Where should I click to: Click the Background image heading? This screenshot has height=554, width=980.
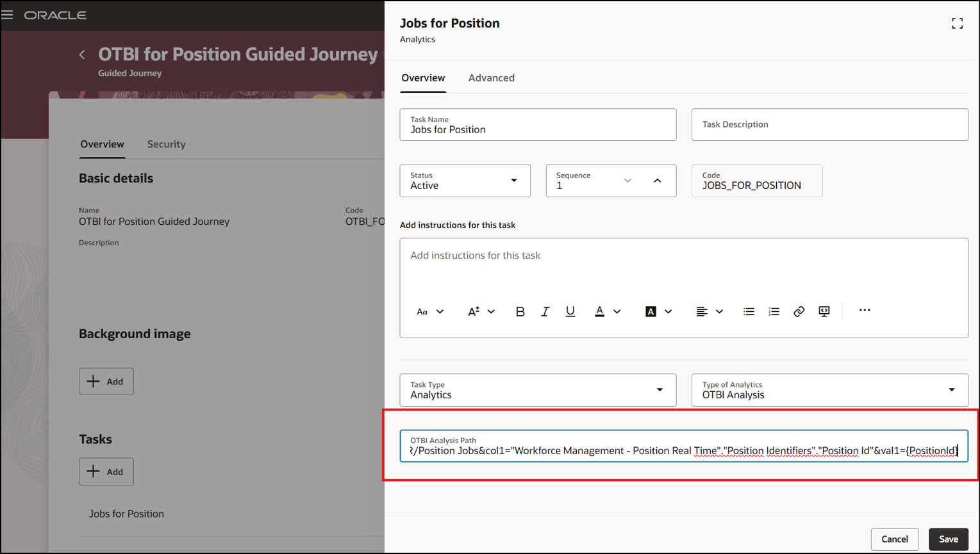coord(135,334)
